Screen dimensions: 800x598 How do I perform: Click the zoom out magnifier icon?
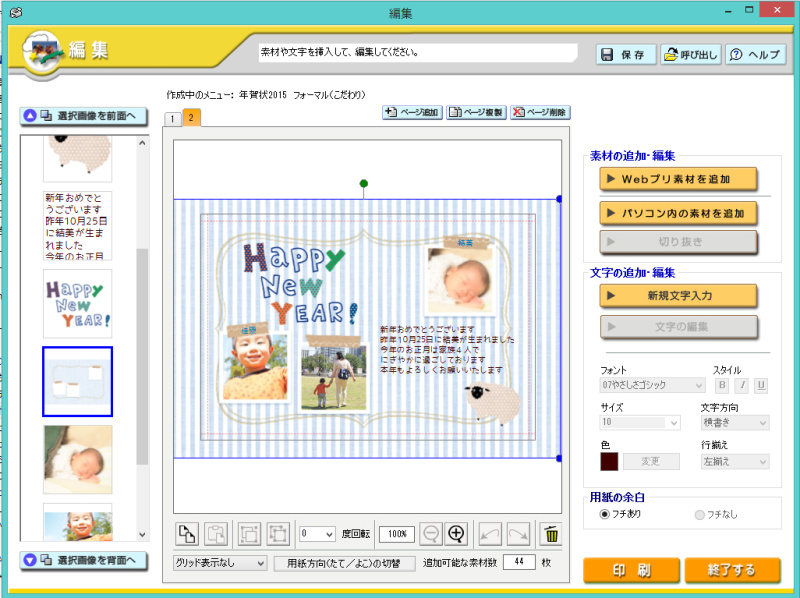pyautogui.click(x=431, y=534)
